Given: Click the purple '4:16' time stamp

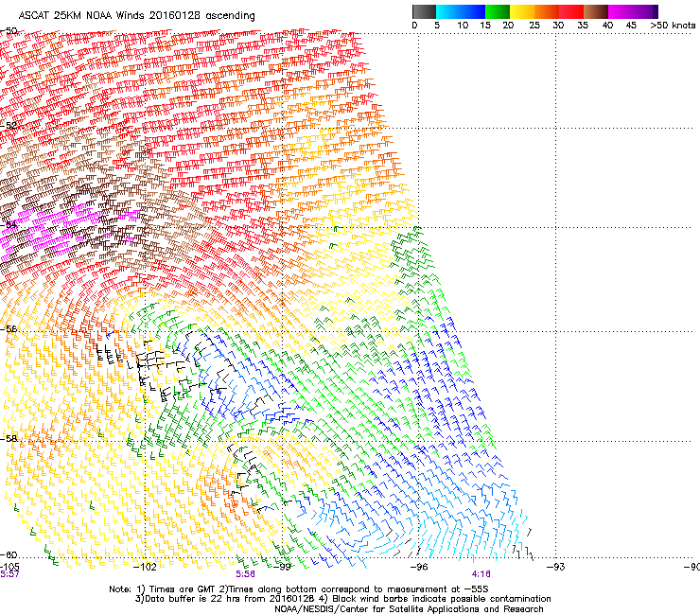Looking at the screenshot, I should click(481, 574).
